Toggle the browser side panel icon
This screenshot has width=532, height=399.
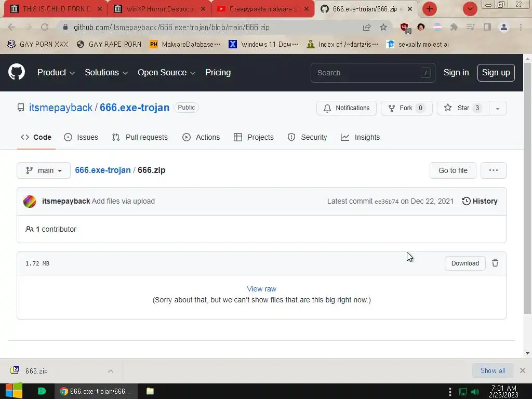point(487,27)
